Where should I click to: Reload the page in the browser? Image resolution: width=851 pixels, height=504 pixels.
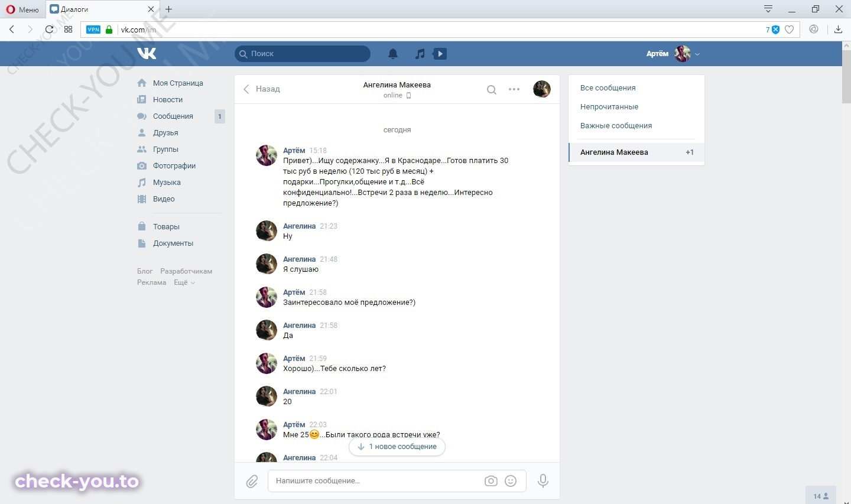(x=49, y=29)
